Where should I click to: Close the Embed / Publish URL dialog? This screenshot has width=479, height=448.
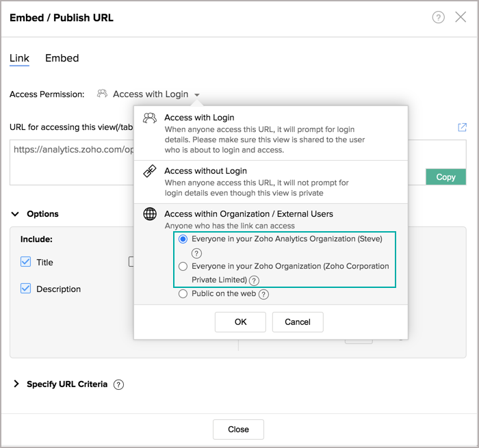[461, 17]
